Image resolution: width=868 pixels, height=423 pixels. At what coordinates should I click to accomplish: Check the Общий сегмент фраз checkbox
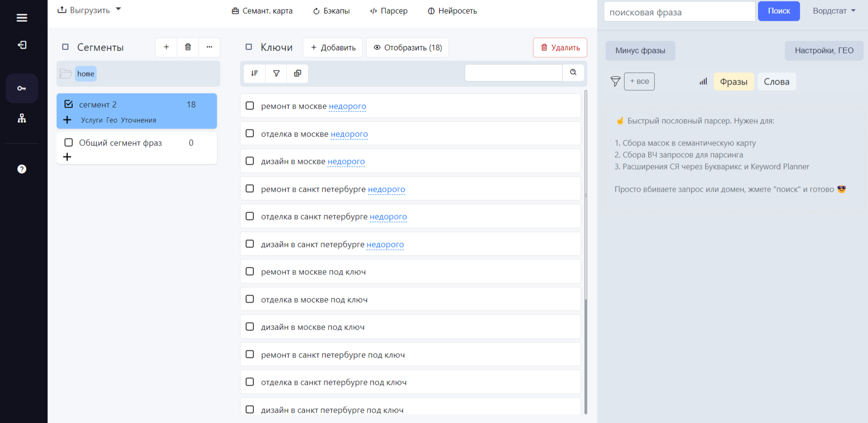click(x=69, y=143)
